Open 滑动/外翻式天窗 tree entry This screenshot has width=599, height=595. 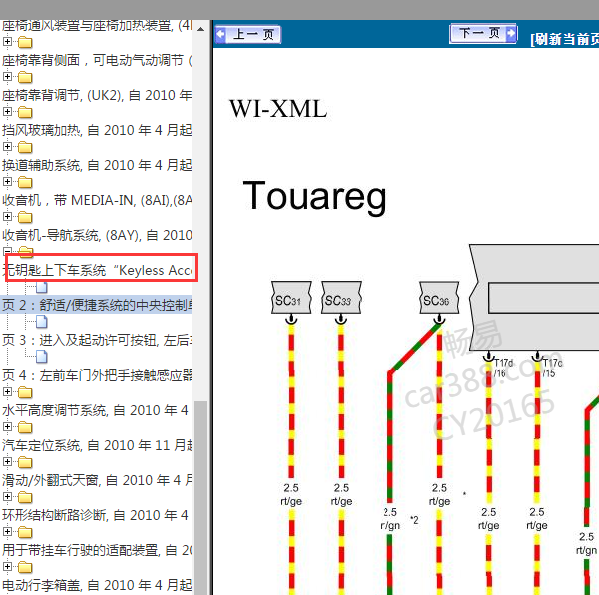click(97, 480)
